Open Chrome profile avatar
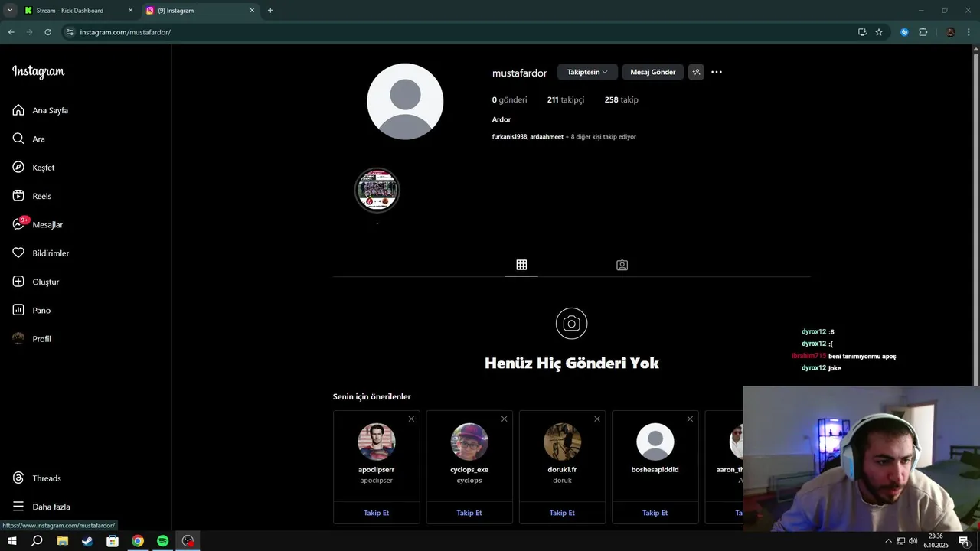This screenshot has height=551, width=980. click(951, 32)
